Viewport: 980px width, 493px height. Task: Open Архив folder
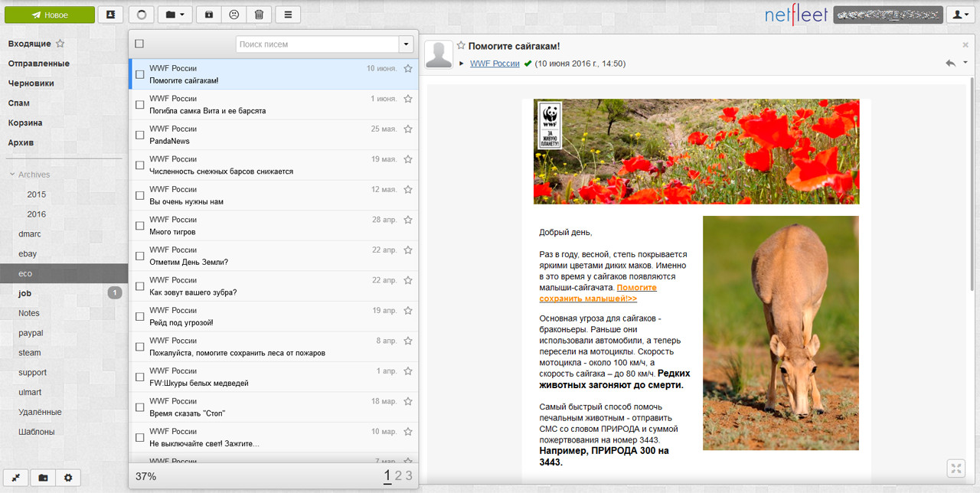coord(21,143)
